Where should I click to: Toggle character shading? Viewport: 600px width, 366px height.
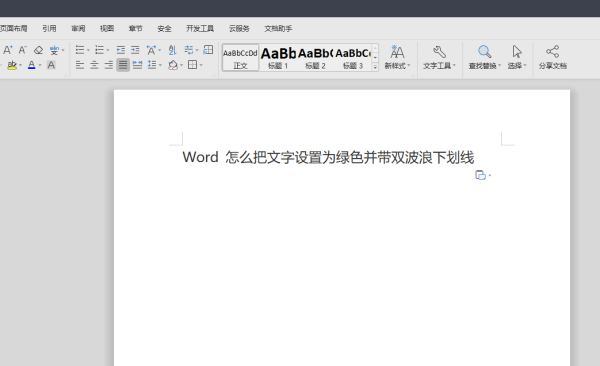point(51,65)
